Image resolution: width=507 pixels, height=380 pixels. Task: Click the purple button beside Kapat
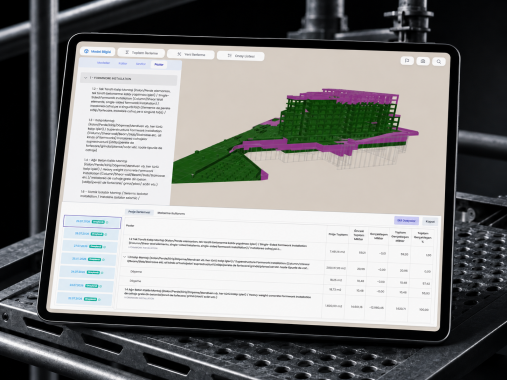tap(406, 220)
